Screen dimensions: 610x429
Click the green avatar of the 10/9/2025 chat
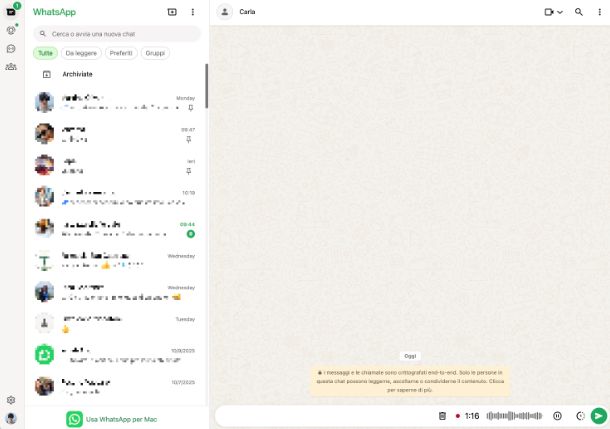[44, 355]
